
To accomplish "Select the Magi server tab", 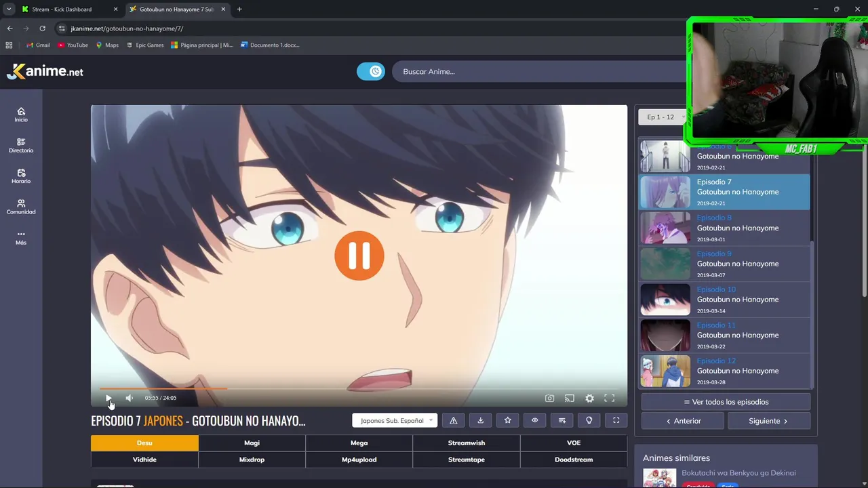I will [252, 443].
